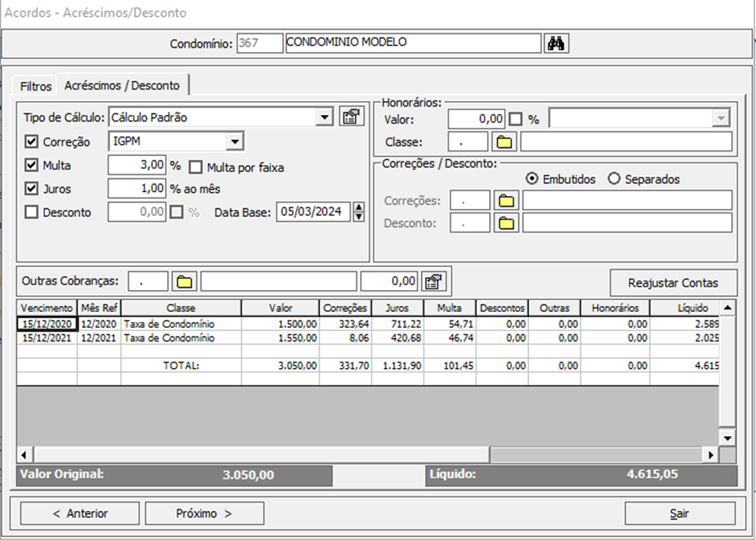Click Valor cell 1.550,00

[x=280, y=338]
